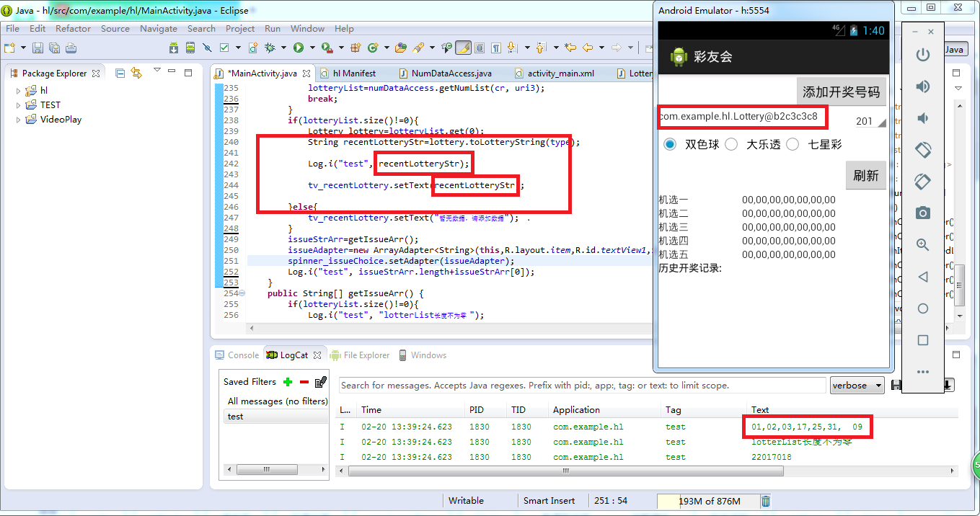
Task: Click the heap status memory bar 193M of 876M
Action: tap(708, 501)
